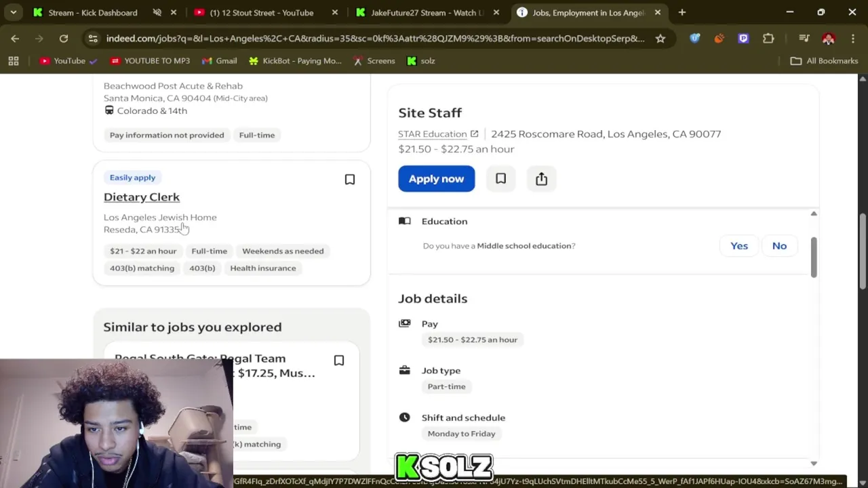This screenshot has height=488, width=868.
Task: Click Monday to Friday schedule chip
Action: pyautogui.click(x=461, y=434)
